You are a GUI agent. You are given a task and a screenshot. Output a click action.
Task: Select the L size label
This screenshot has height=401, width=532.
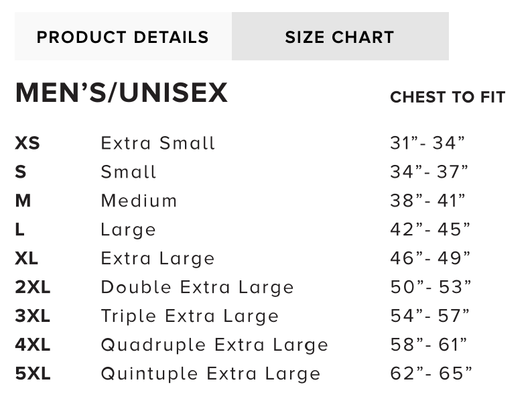(20, 229)
